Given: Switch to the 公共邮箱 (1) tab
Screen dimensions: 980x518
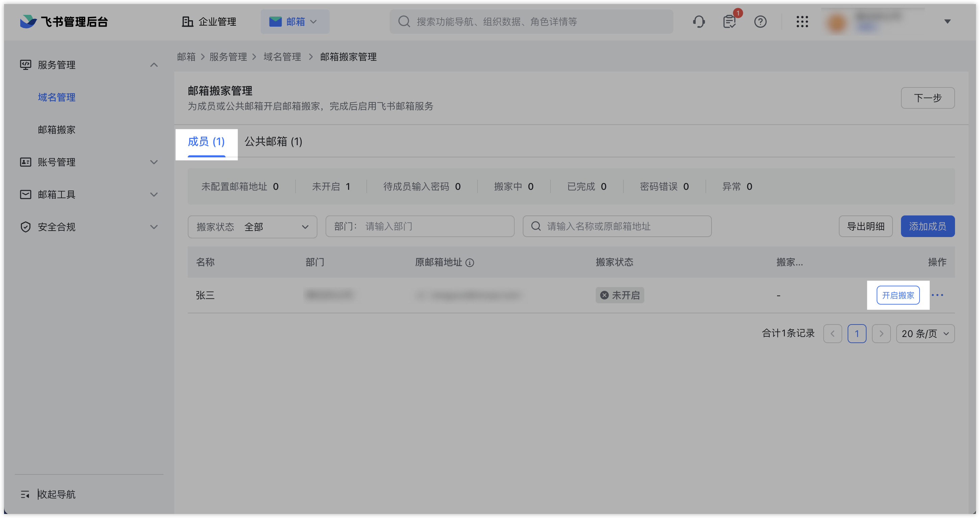Looking at the screenshot, I should pyautogui.click(x=273, y=142).
